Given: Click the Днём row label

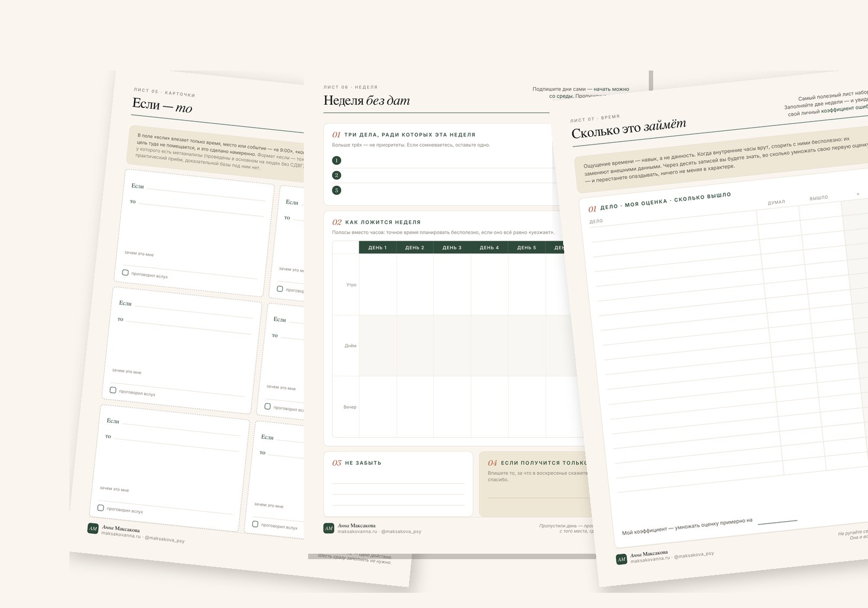Looking at the screenshot, I should [350, 346].
